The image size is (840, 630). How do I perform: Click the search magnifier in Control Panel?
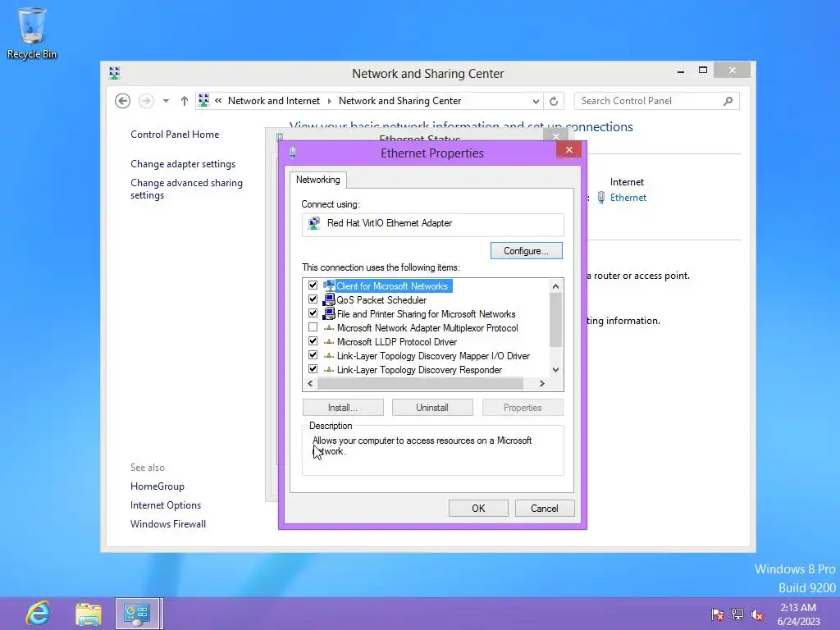pyautogui.click(x=728, y=101)
